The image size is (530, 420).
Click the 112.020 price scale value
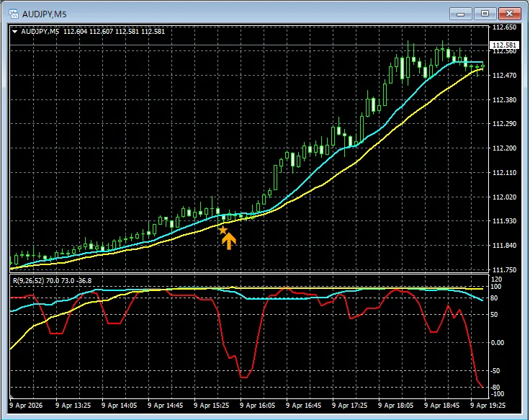pos(504,197)
